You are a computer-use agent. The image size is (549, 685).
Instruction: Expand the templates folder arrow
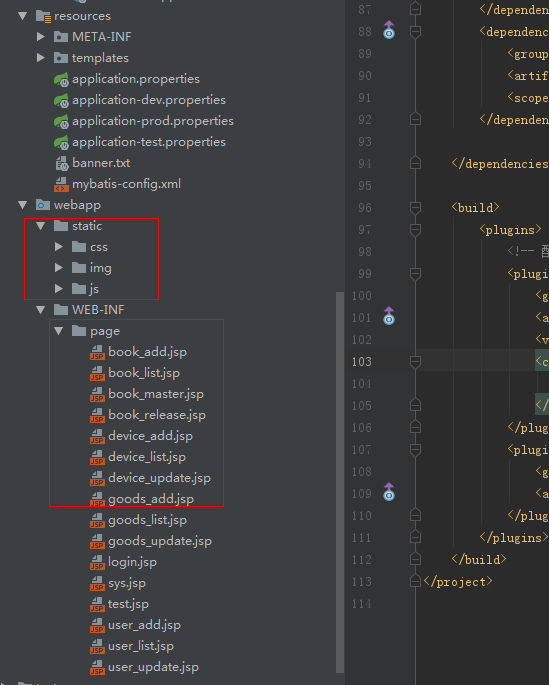click(x=41, y=58)
